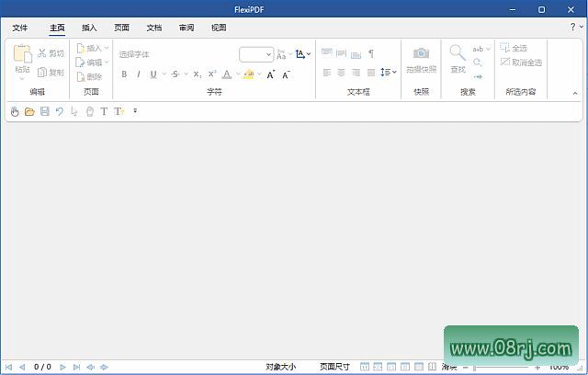
Task: Click the save disk icon
Action: click(45, 111)
